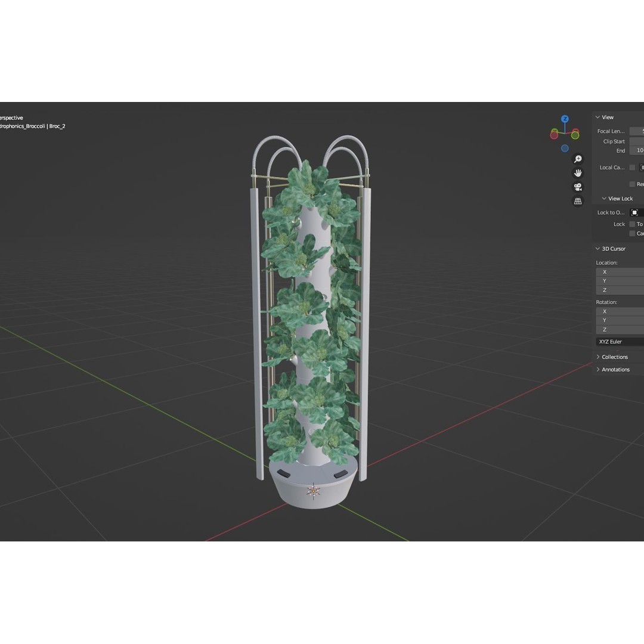This screenshot has height=644, width=644.
Task: Click the Broc_2 object label text
Action: [x=58, y=126]
